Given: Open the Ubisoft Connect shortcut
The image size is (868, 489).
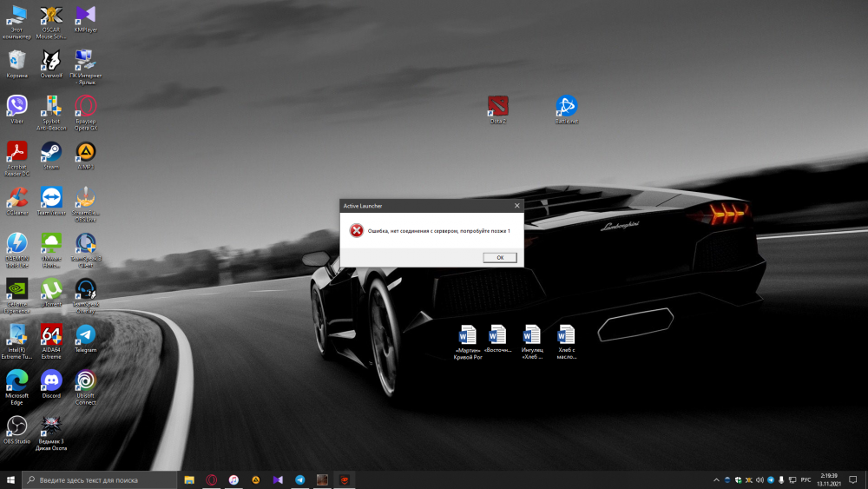Looking at the screenshot, I should (x=85, y=380).
